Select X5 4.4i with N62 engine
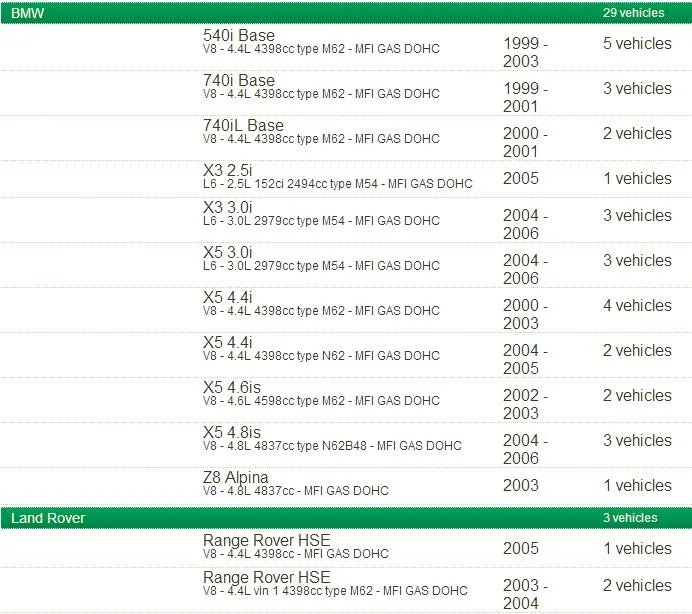 346,355
